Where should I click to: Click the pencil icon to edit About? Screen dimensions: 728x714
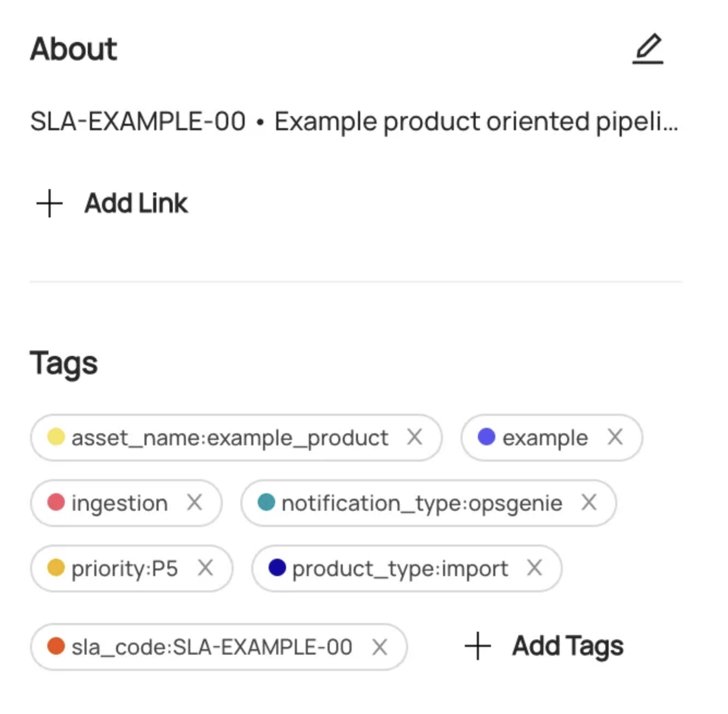[648, 49]
